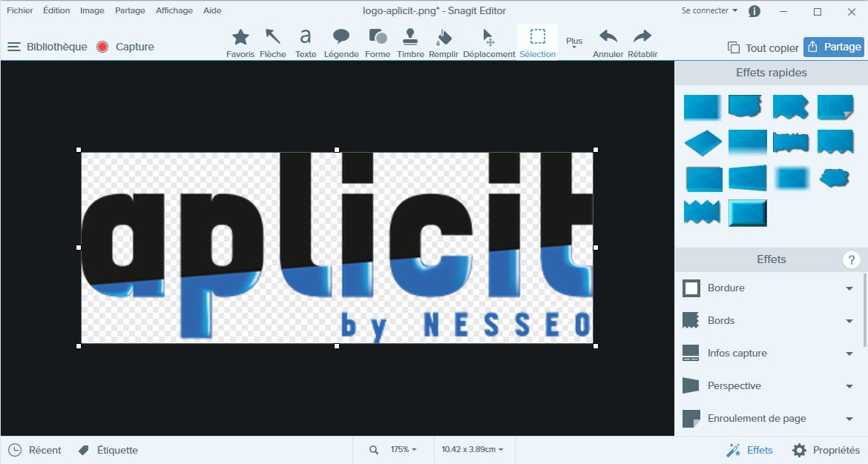
Task: Select the Forme shape tool
Action: point(378,43)
